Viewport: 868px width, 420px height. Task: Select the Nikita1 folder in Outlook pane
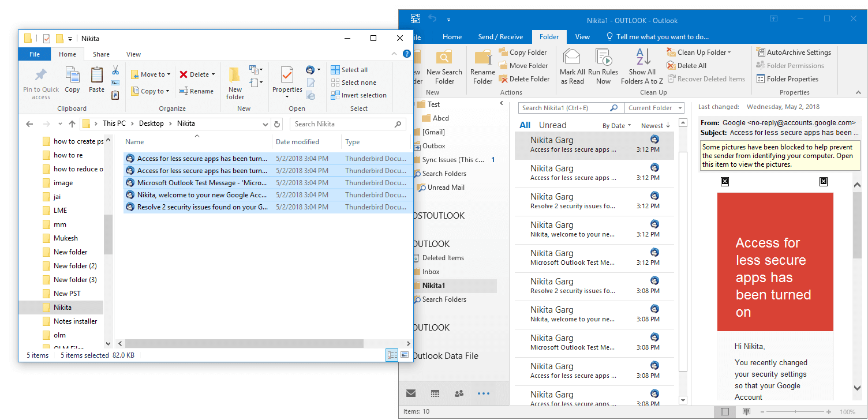433,286
